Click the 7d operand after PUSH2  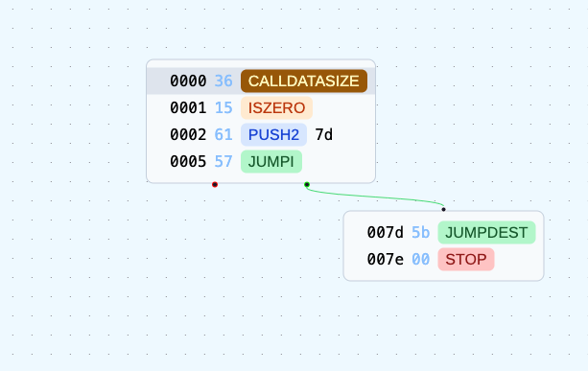point(323,134)
